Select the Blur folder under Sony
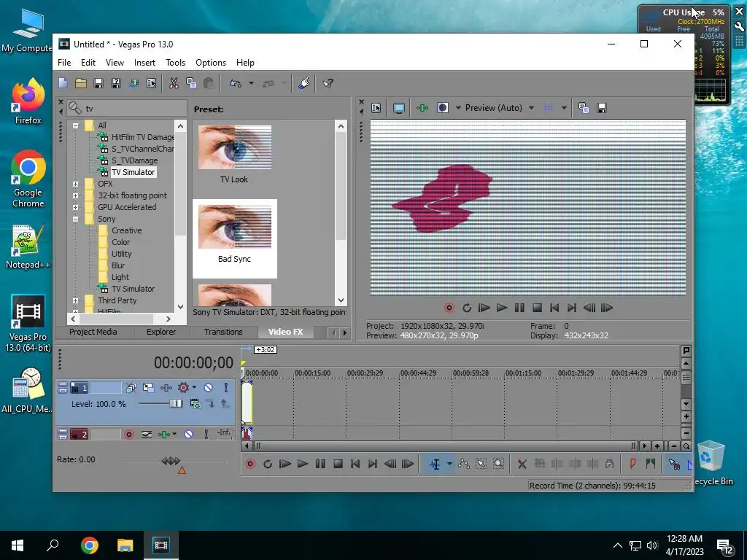This screenshot has height=560, width=747. click(117, 265)
